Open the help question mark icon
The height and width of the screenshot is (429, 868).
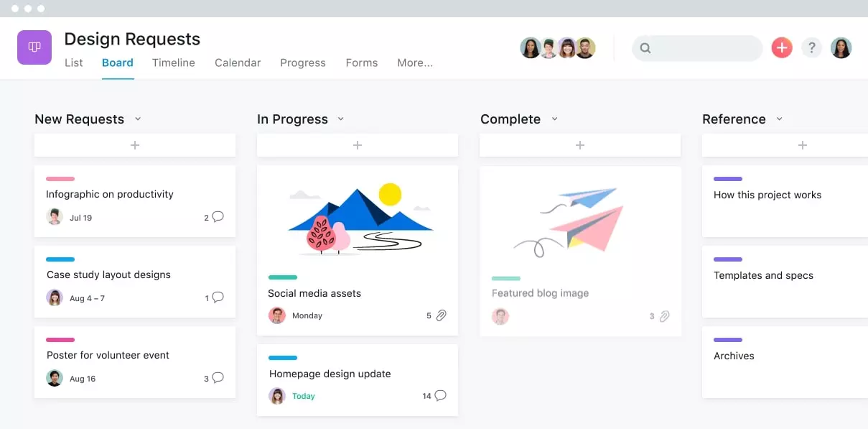pos(811,48)
